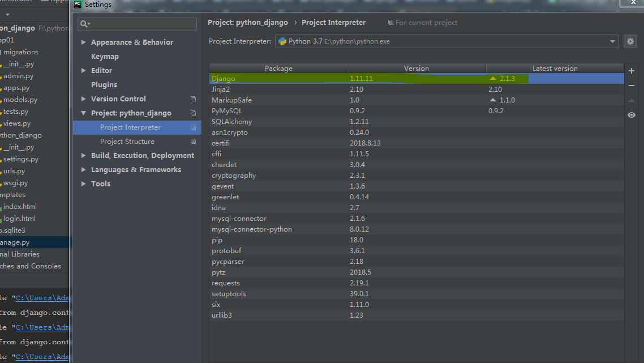Select the setuptools package
The height and width of the screenshot is (363, 644).
click(417, 293)
